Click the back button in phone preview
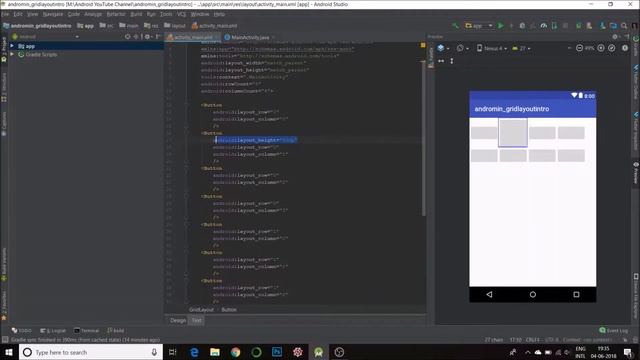This screenshot has width=640, height=360. click(x=489, y=294)
